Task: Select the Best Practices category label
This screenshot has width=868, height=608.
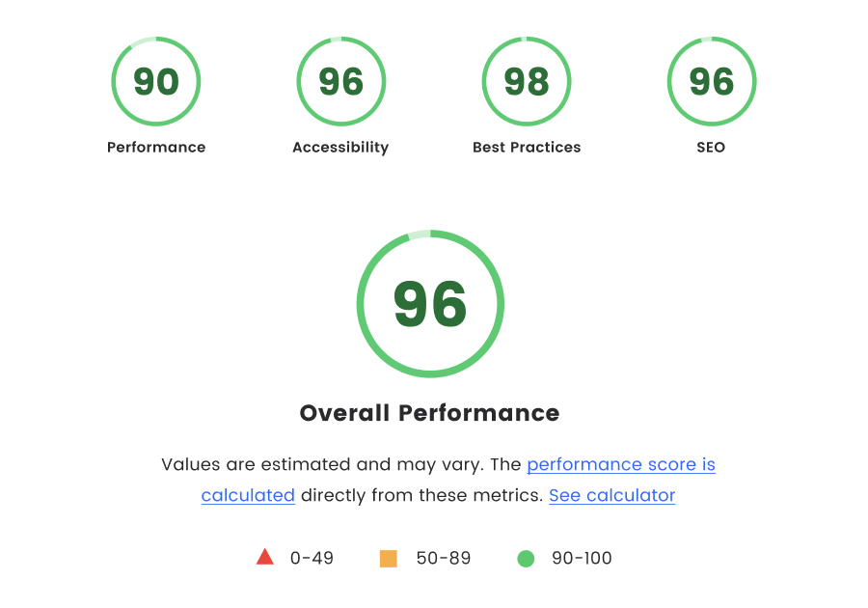Action: (527, 147)
